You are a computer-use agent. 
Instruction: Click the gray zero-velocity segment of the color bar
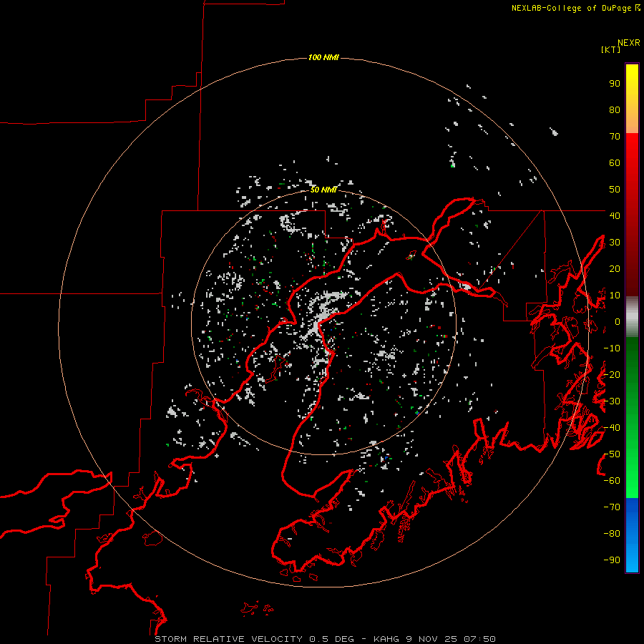tap(632, 317)
